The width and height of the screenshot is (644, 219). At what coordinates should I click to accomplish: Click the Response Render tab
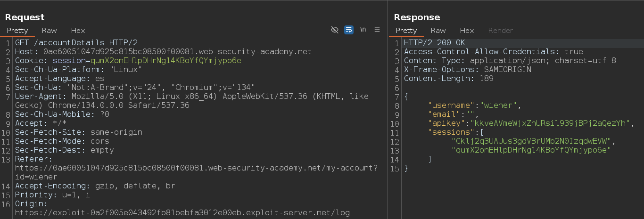pos(500,30)
